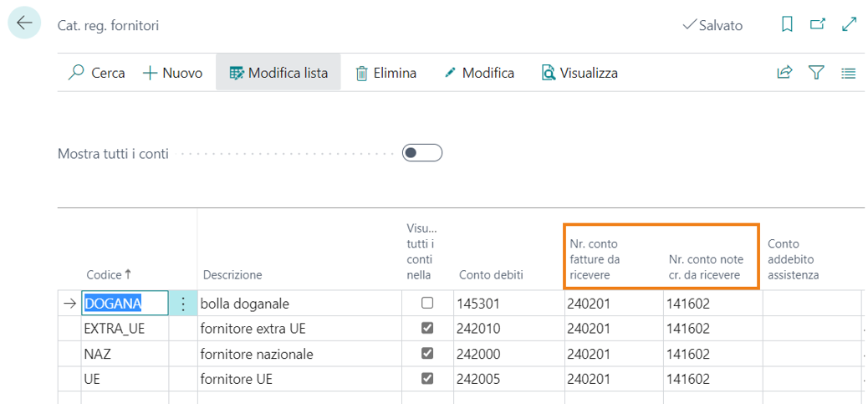
Task: Toggle Mostra tutti i conti switch
Action: point(422,153)
